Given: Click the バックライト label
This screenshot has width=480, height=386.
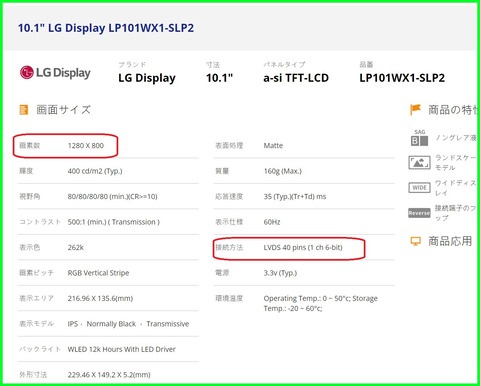Looking at the screenshot, I should pyautogui.click(x=40, y=349).
